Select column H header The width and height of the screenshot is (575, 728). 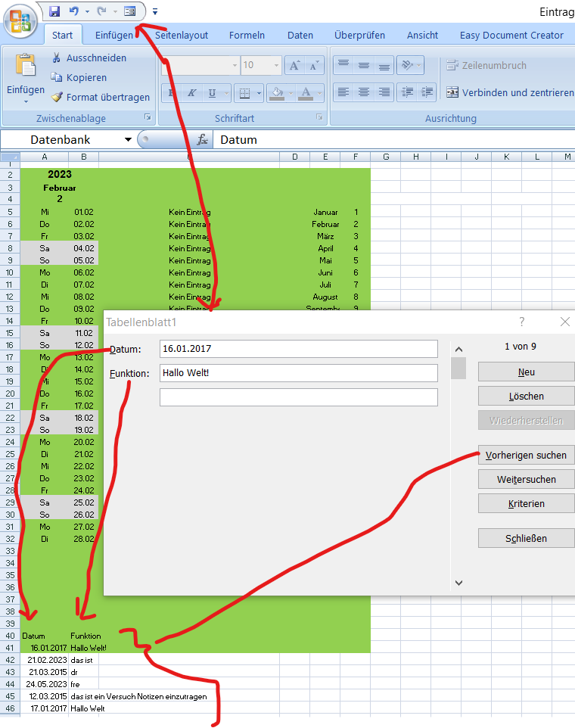pos(416,157)
